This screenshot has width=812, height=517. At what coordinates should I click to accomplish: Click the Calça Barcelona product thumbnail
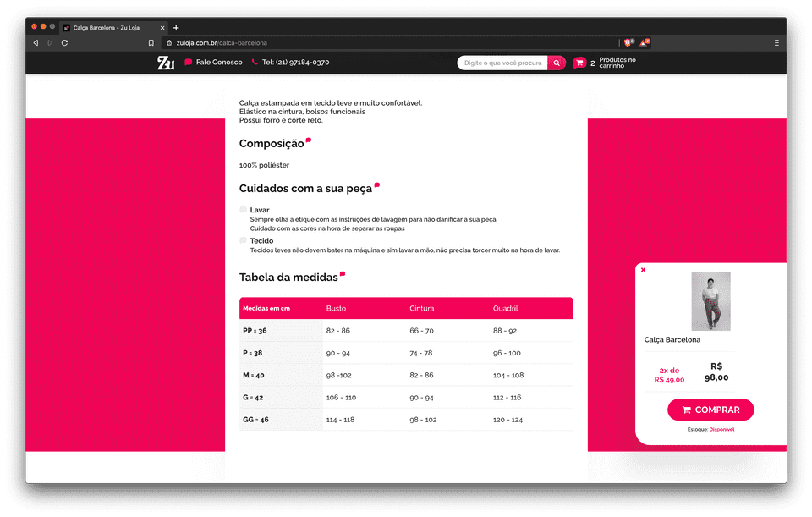coord(710,301)
